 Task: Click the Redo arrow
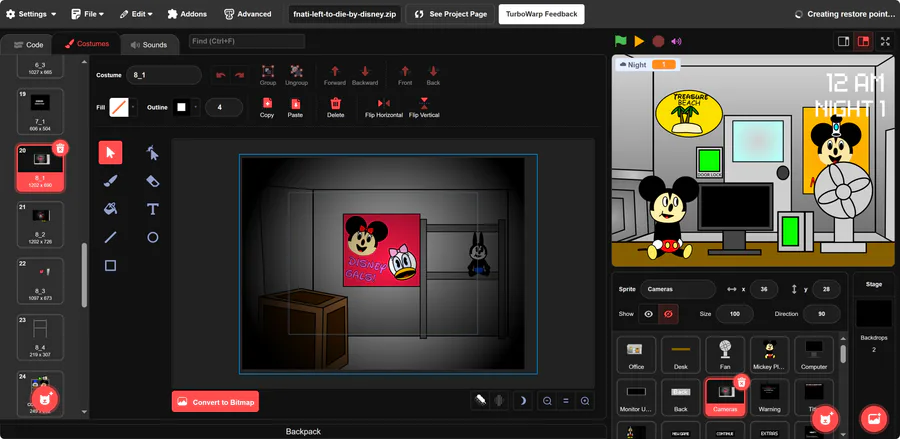(239, 75)
